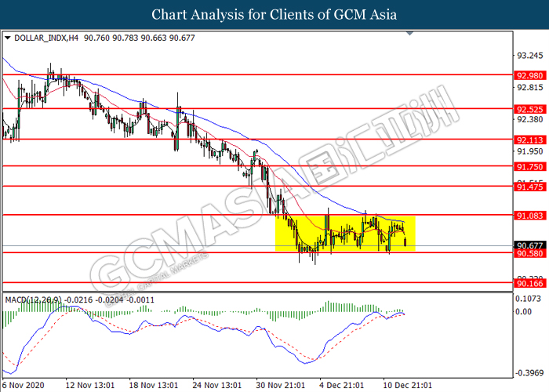Screen dimensions: 549x392
Task: Click the MACD scale value 0.1073
Action: click(528, 299)
